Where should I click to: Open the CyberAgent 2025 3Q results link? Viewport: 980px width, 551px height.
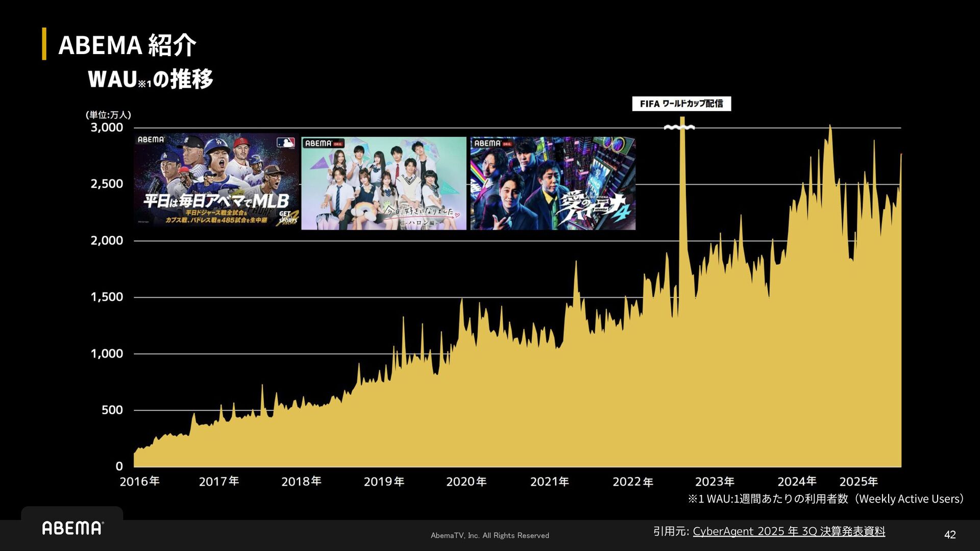click(789, 531)
